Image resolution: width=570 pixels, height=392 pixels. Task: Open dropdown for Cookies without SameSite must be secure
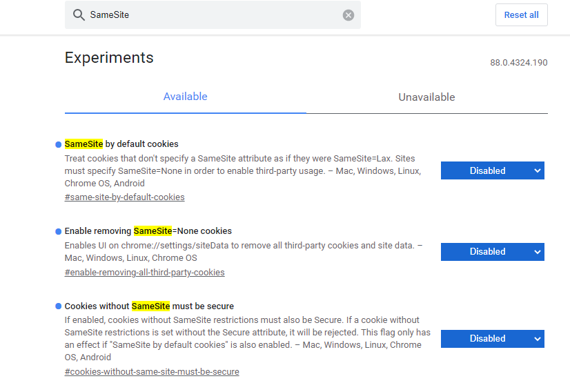[x=493, y=339]
